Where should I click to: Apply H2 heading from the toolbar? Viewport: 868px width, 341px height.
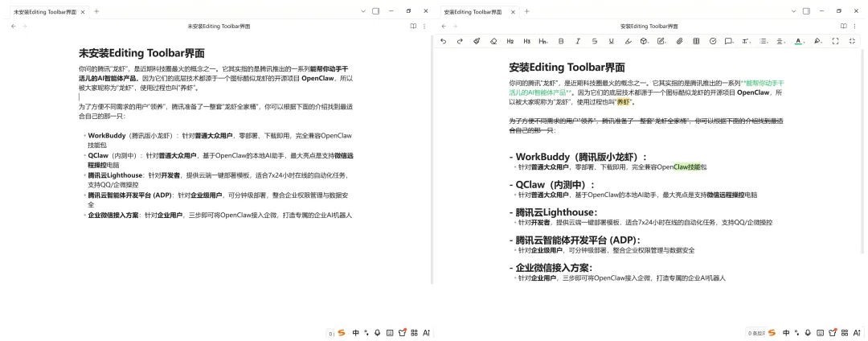coord(510,41)
